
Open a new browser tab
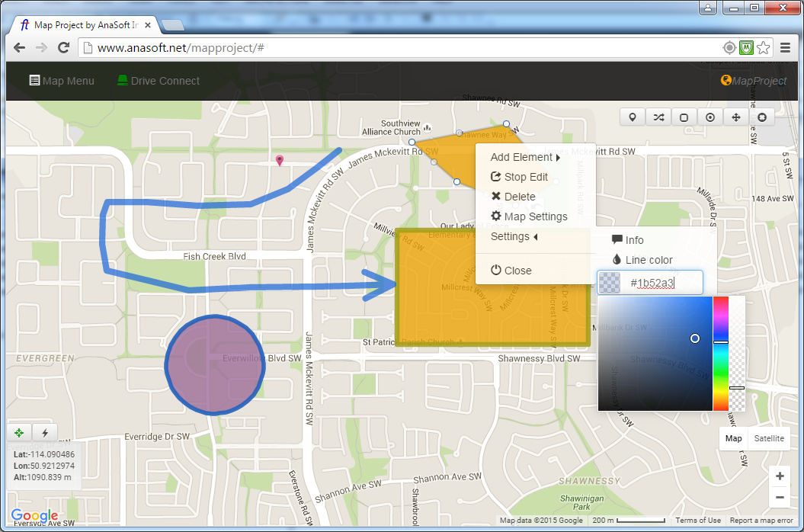point(172,24)
